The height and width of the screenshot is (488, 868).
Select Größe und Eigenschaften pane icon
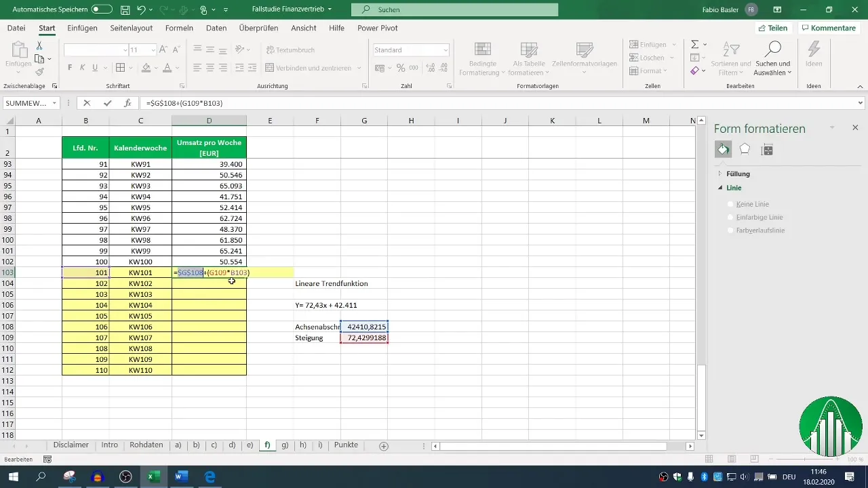[x=767, y=149]
